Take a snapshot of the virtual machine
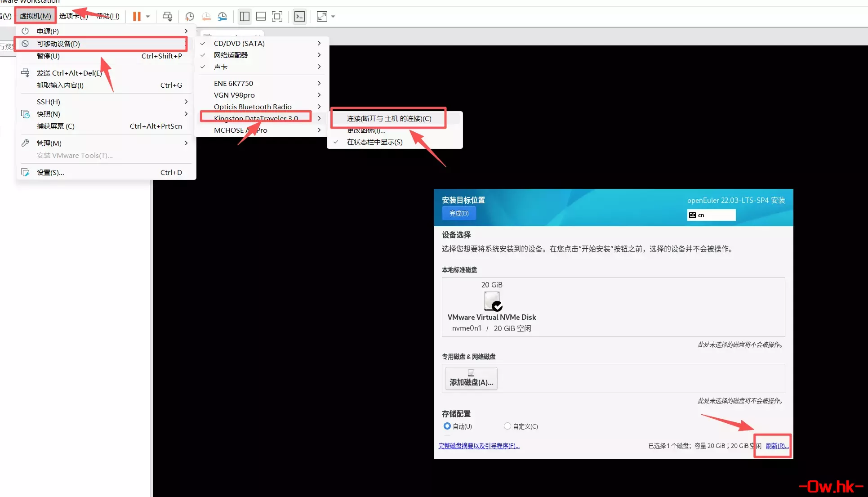Image resolution: width=868 pixels, height=497 pixels. [189, 16]
